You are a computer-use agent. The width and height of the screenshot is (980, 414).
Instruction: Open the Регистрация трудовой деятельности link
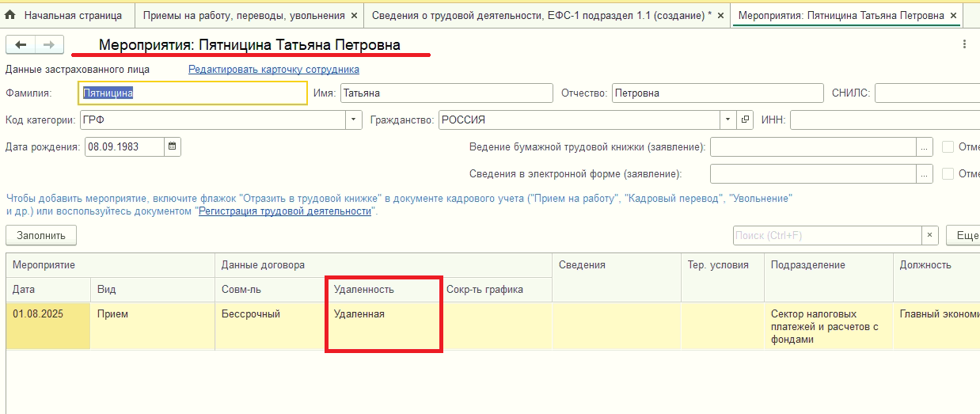pos(285,211)
